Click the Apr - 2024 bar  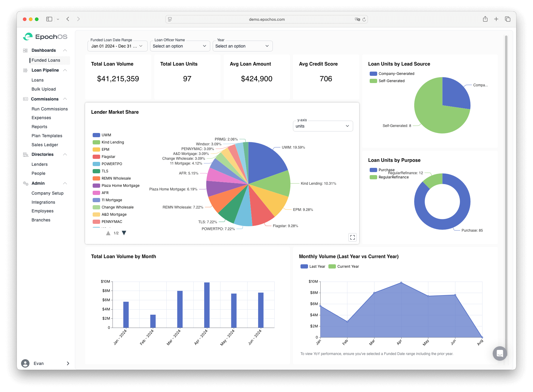(x=207, y=305)
